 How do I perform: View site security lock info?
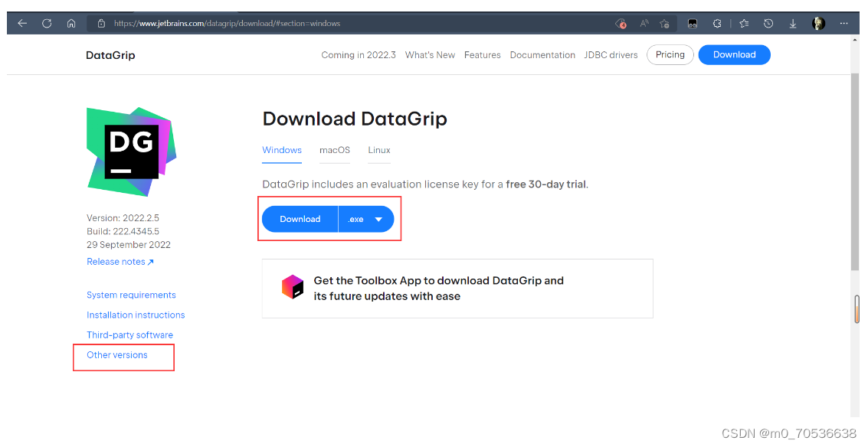coord(101,23)
